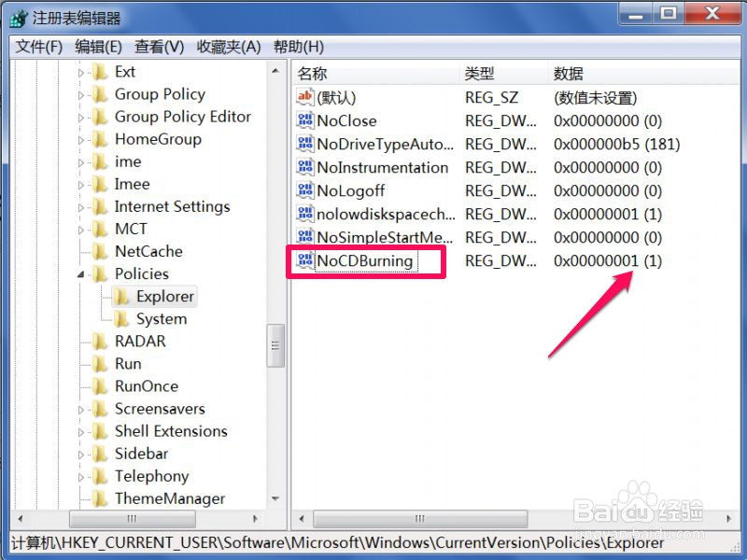Screen dimensions: 747x560
Task: Click the NoClose DWORD value icon
Action: (305, 120)
